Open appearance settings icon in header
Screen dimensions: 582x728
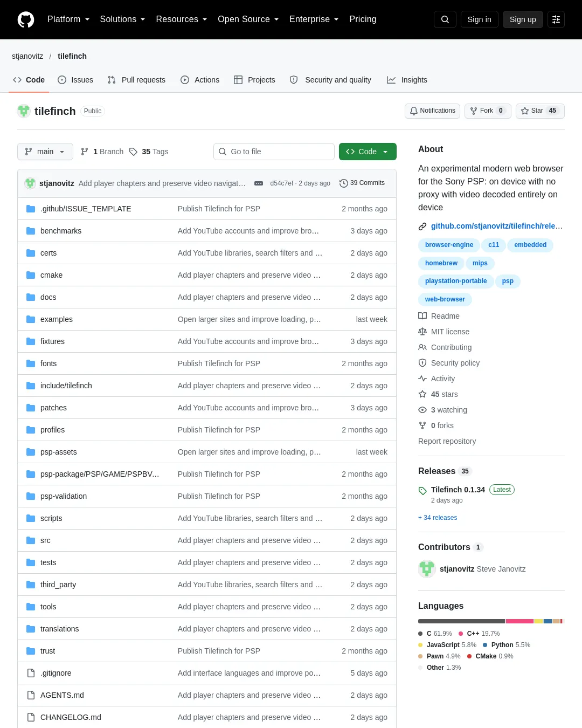(556, 19)
